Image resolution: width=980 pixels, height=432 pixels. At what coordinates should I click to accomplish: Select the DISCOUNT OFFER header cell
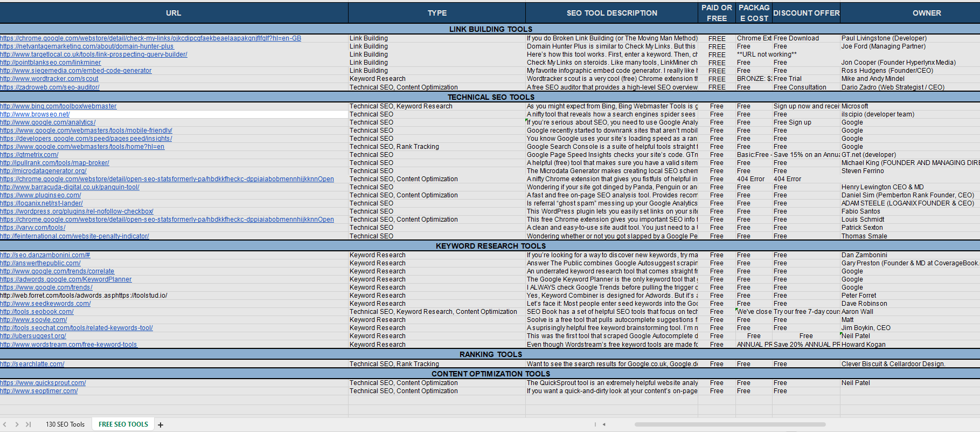point(806,13)
